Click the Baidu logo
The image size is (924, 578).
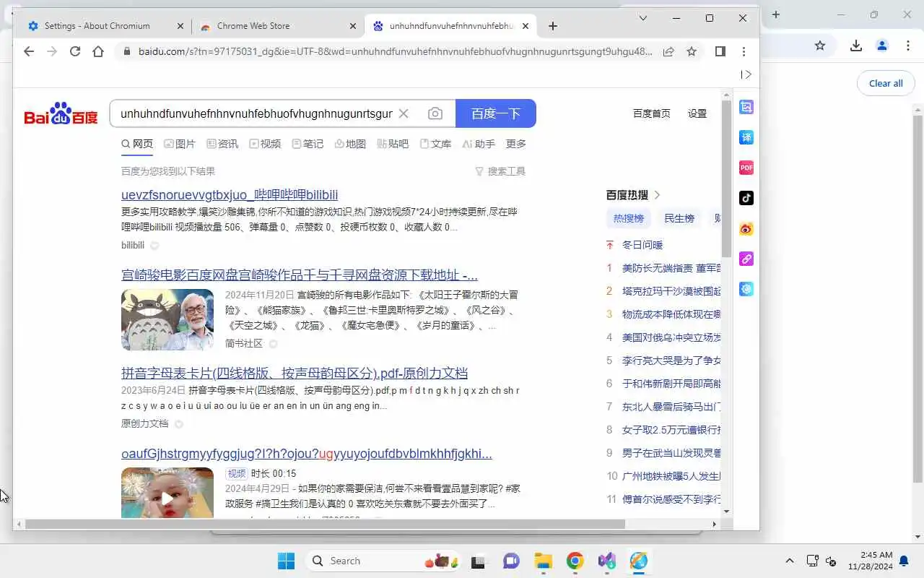click(x=61, y=114)
